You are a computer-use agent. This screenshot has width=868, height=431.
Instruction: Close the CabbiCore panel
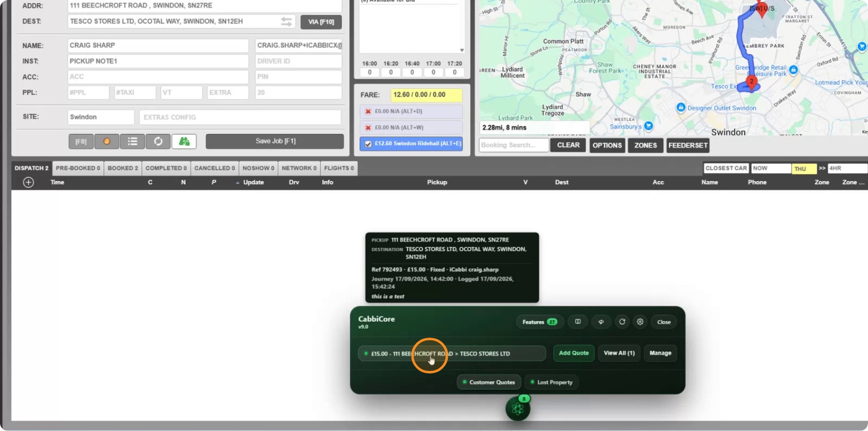664,322
